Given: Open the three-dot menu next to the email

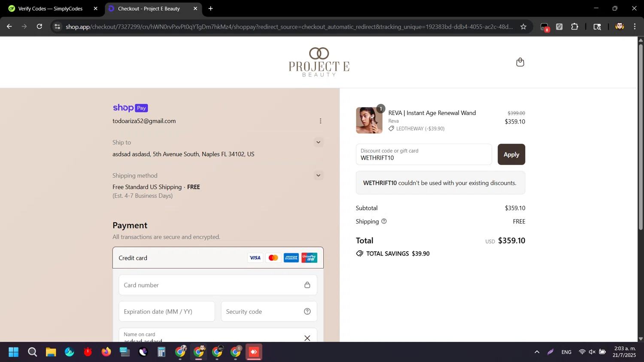Looking at the screenshot, I should [x=320, y=121].
